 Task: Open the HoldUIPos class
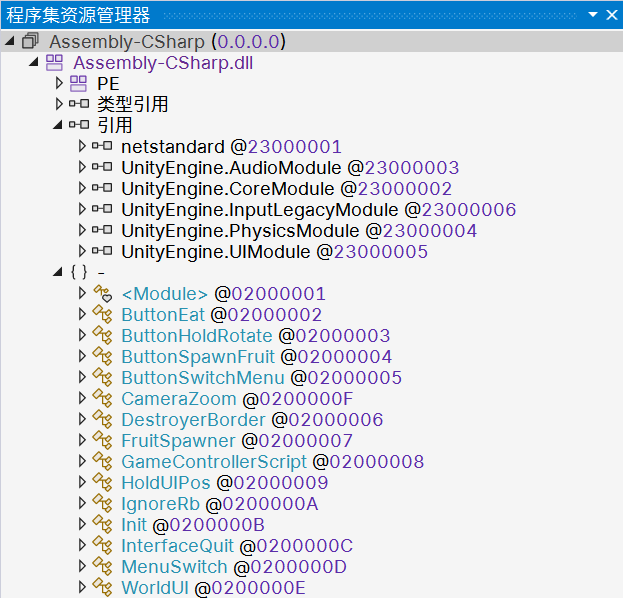pyautogui.click(x=224, y=483)
